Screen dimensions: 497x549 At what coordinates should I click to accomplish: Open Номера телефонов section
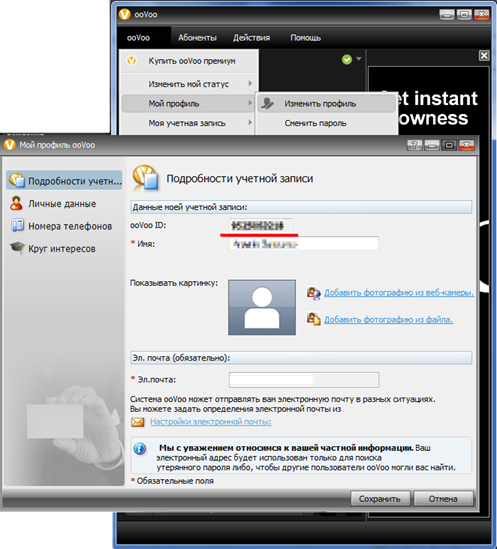tap(70, 227)
